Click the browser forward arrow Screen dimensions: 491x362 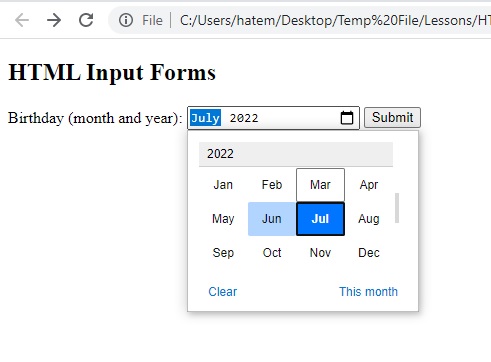[x=54, y=20]
